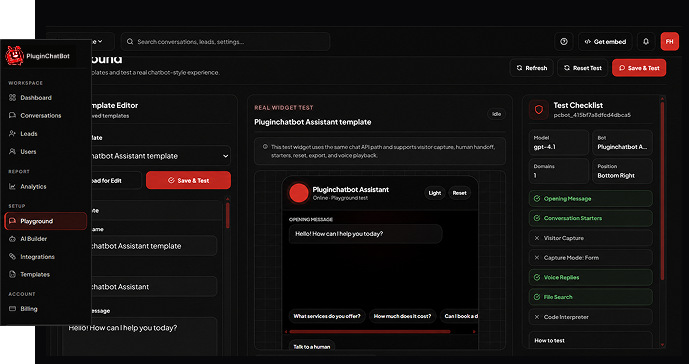This screenshot has height=364, width=689.
Task: Switch widget to Light mode
Action: pyautogui.click(x=435, y=193)
